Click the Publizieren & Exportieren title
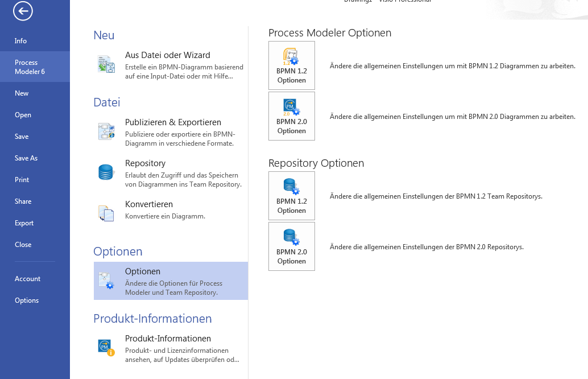 click(x=173, y=122)
